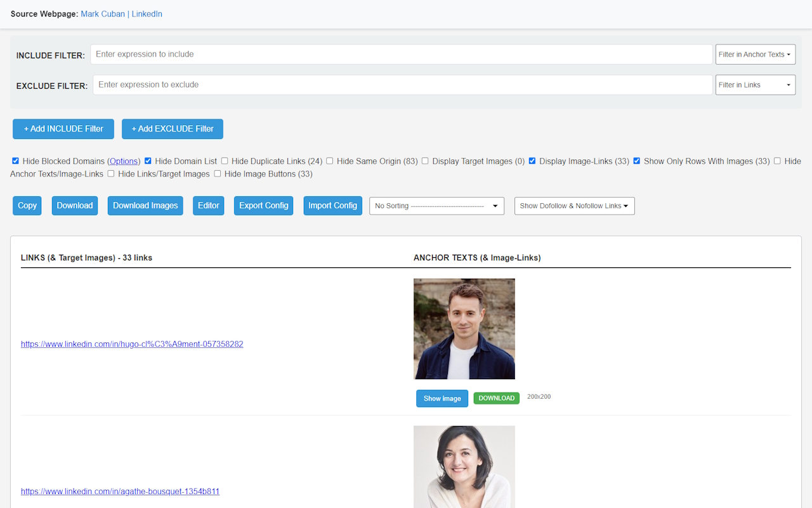Enable Display Target Images checkbox
The width and height of the screenshot is (812, 508).
(425, 161)
